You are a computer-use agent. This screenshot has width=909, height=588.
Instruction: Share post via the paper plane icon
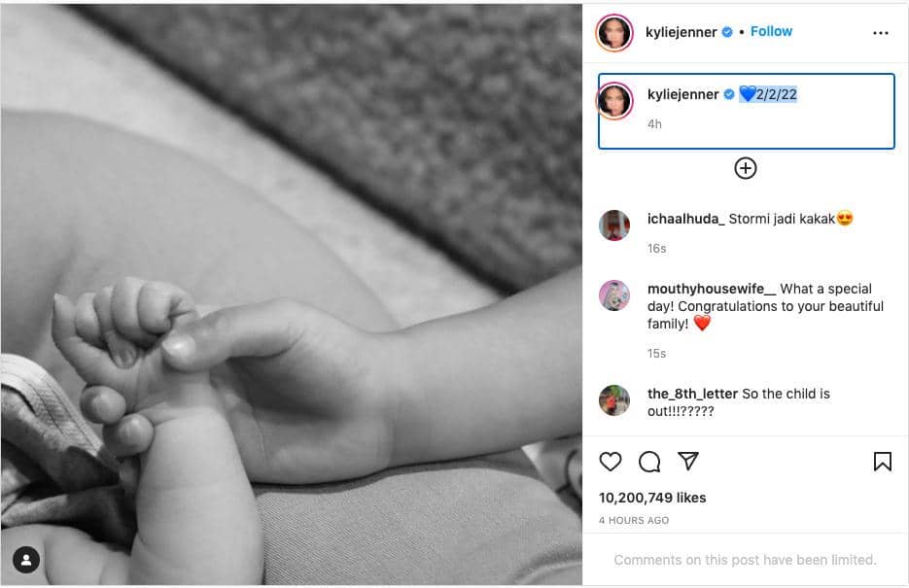(688, 461)
